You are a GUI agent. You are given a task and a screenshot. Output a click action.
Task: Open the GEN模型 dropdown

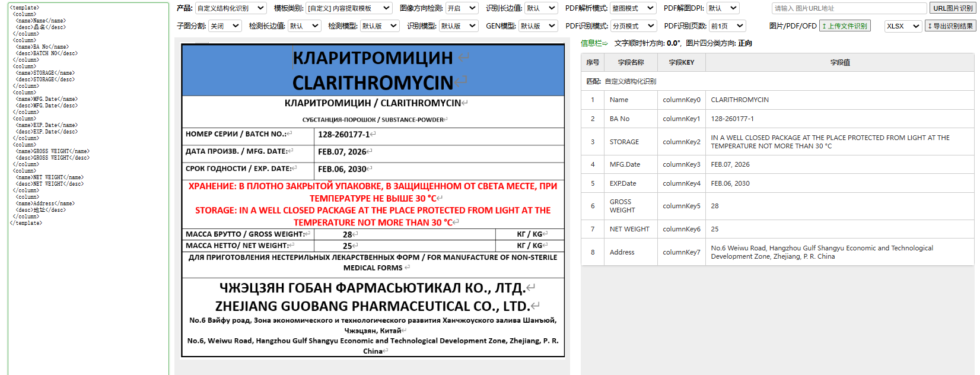(x=538, y=26)
